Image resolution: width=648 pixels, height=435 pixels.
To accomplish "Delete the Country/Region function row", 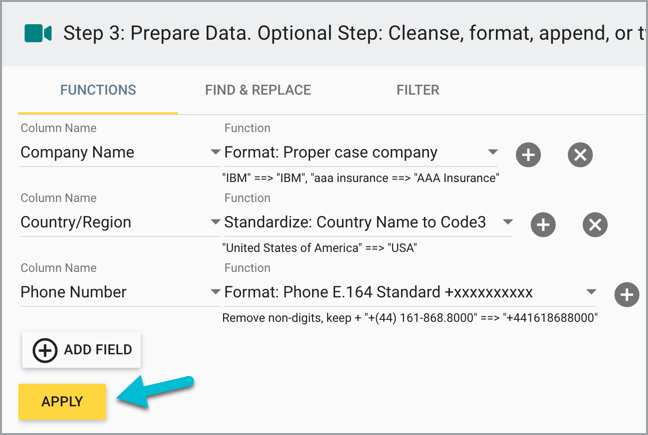I will pos(595,225).
